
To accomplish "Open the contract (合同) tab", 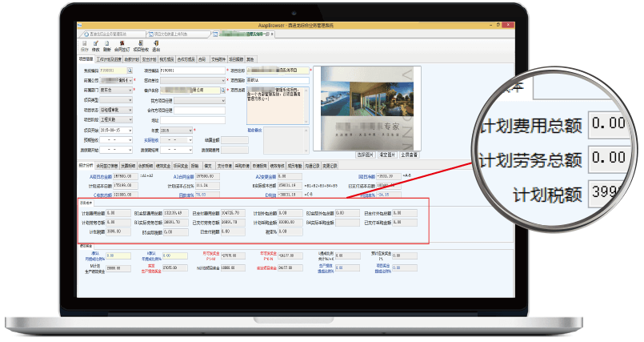I will (202, 59).
